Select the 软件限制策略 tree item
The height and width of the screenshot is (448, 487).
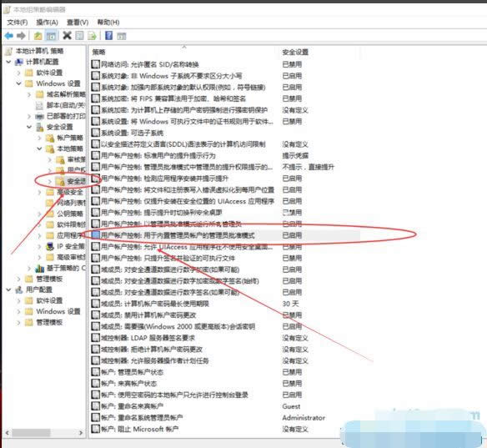click(x=71, y=224)
